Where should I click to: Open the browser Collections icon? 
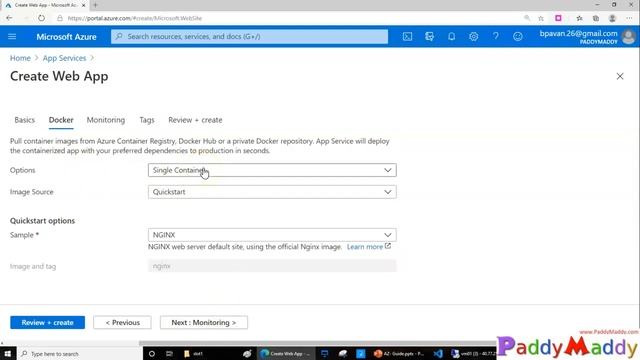(596, 18)
